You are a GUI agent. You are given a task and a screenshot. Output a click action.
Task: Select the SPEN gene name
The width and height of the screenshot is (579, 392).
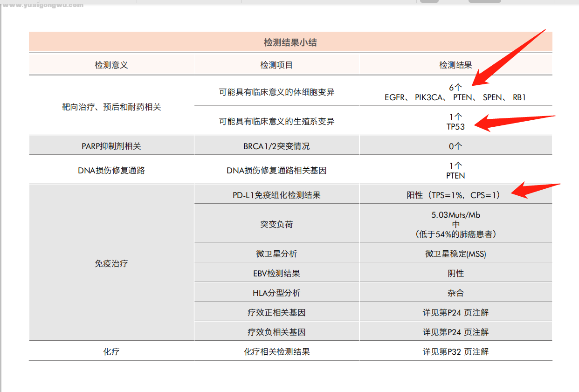point(493,98)
